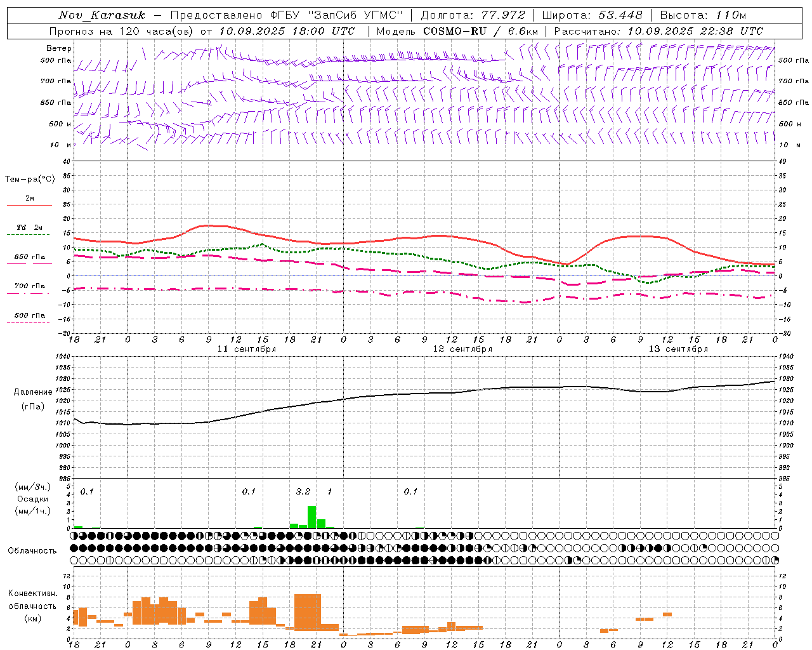812x650 pixels.
Task: Click the tallest green precipitation bar
Action: (x=311, y=517)
